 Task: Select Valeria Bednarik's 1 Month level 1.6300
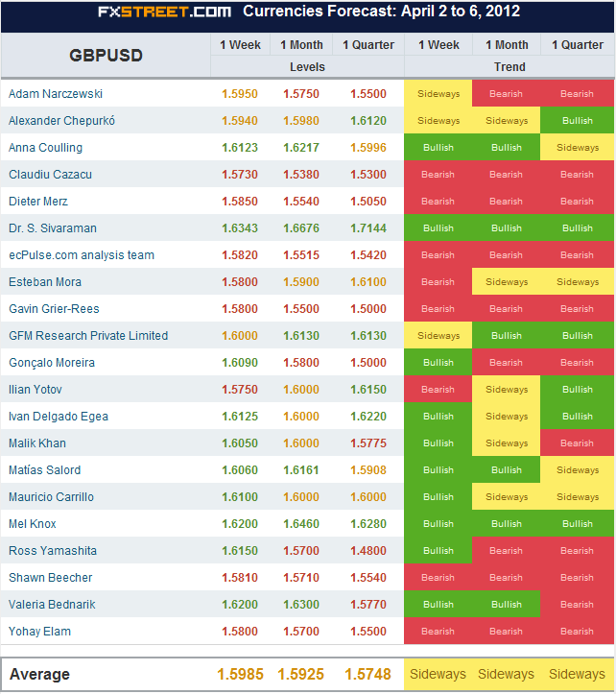301,605
